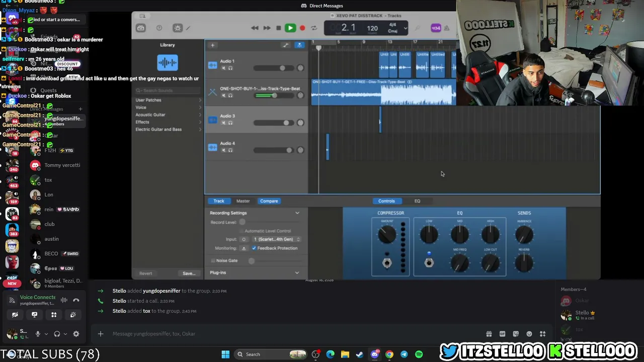Click the Audio 3 pan knob

(x=300, y=123)
